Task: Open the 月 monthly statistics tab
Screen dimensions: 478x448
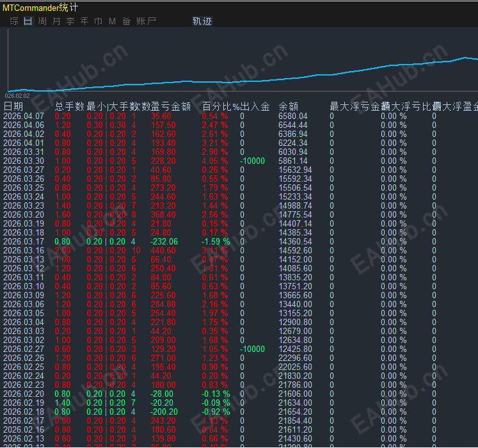Action: tap(56, 21)
